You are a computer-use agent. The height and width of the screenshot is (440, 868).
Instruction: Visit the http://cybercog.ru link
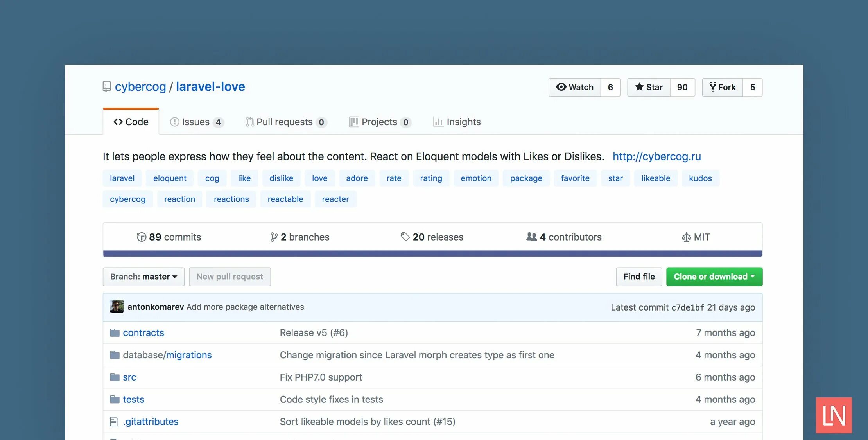coord(657,156)
